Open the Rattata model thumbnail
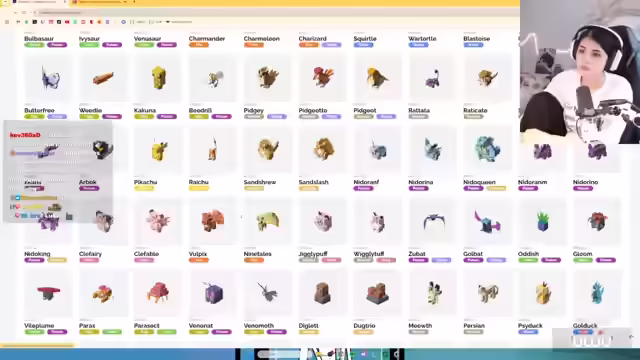Viewport: 640px width, 360px height. click(x=432, y=78)
